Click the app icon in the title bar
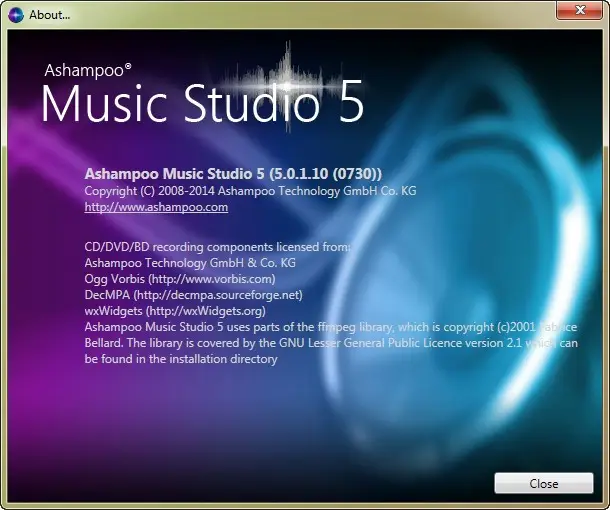The height and width of the screenshot is (510, 610). pyautogui.click(x=16, y=15)
